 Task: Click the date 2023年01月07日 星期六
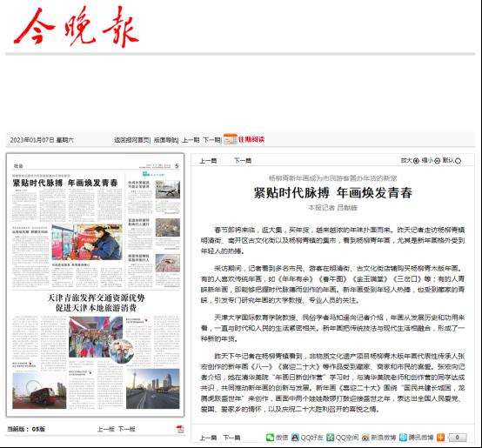(x=42, y=140)
